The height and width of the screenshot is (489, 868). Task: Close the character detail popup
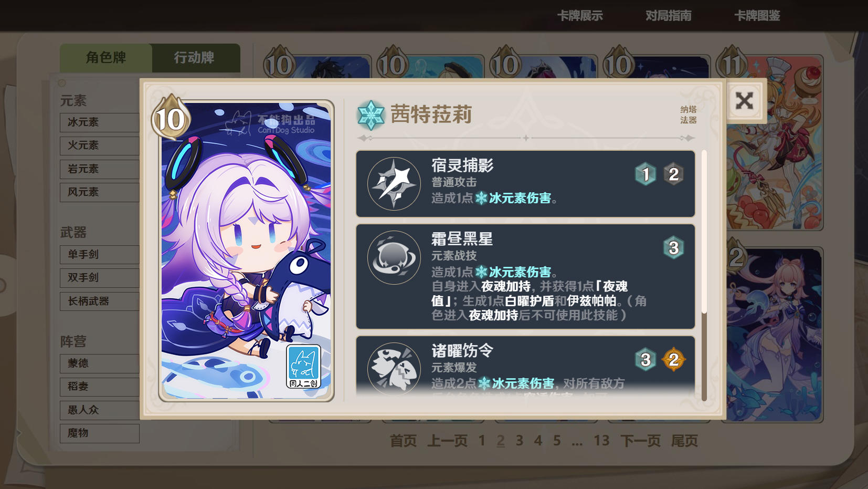click(x=744, y=101)
